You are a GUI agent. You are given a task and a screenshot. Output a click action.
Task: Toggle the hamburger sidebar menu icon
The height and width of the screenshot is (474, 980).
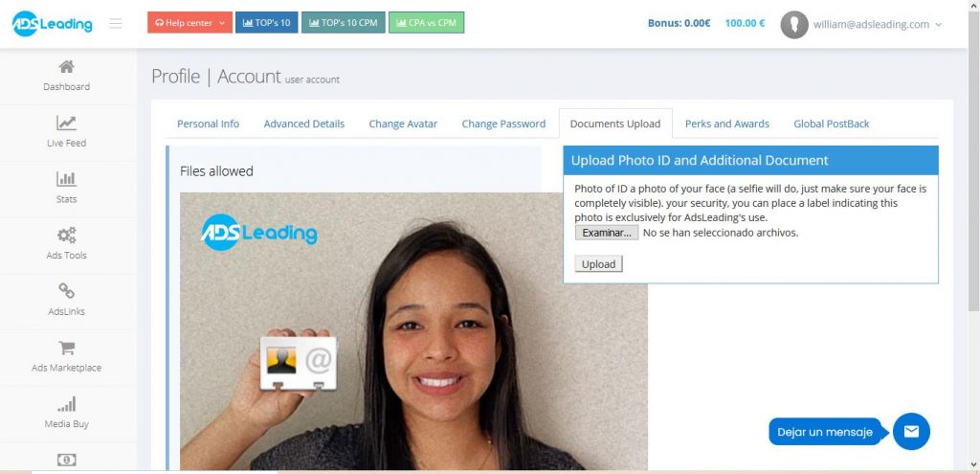coord(115,24)
